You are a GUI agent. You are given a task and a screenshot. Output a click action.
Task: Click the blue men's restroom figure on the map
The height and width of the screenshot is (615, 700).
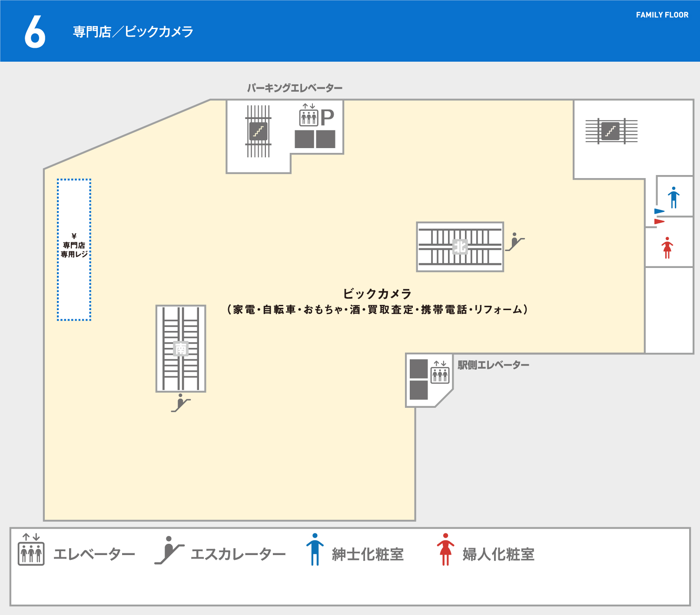click(673, 198)
